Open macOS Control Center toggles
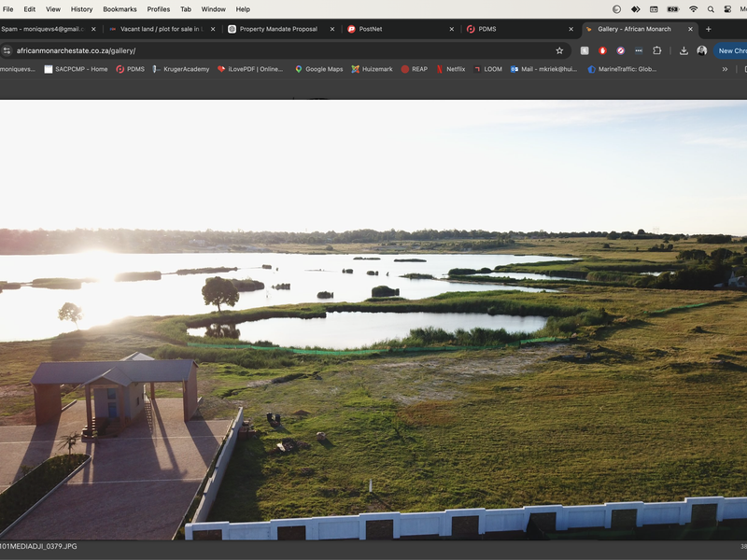The height and width of the screenshot is (560, 747). [x=727, y=9]
